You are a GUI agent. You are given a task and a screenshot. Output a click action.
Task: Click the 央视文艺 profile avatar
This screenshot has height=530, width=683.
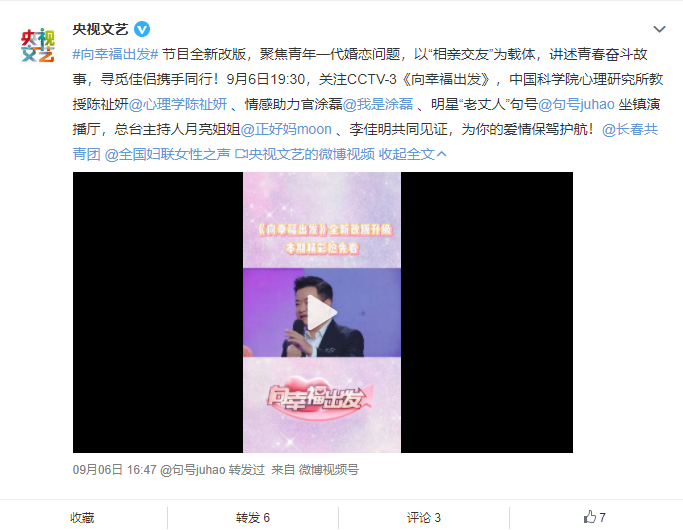(x=38, y=45)
